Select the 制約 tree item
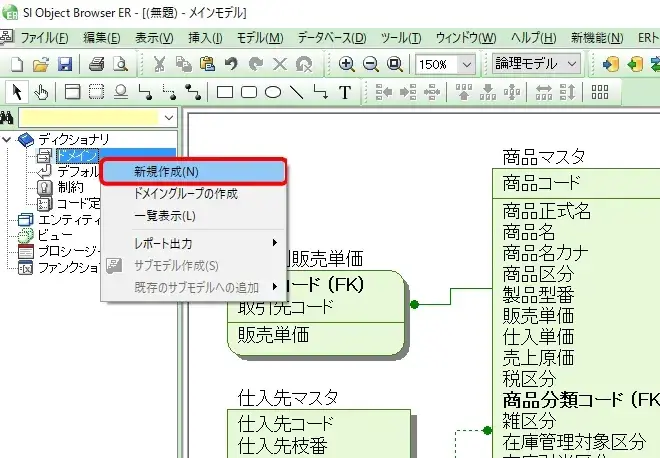Viewport: 660px width, 458px height. (71, 187)
